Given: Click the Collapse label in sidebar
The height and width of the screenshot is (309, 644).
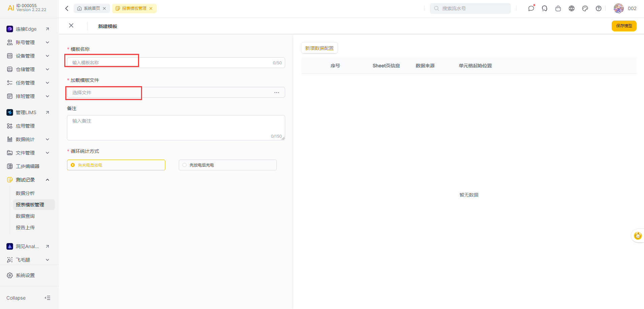Looking at the screenshot, I should tap(16, 298).
